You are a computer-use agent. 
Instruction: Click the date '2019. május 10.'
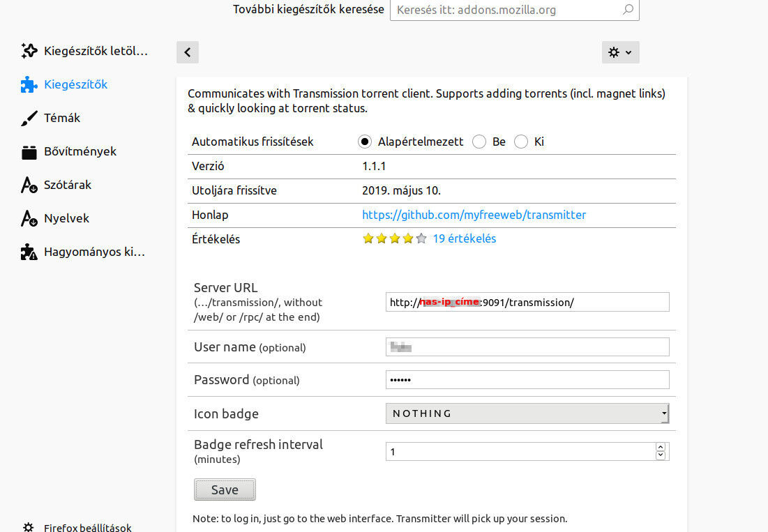(401, 191)
